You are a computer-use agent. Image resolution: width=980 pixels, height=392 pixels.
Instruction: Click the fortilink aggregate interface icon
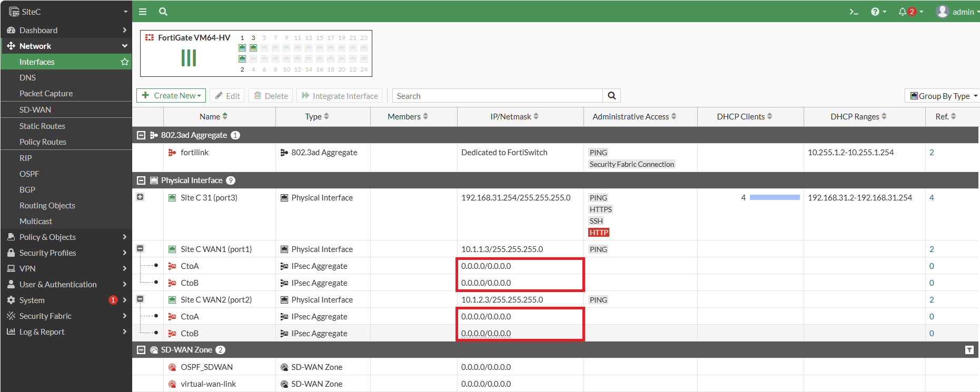tap(172, 153)
